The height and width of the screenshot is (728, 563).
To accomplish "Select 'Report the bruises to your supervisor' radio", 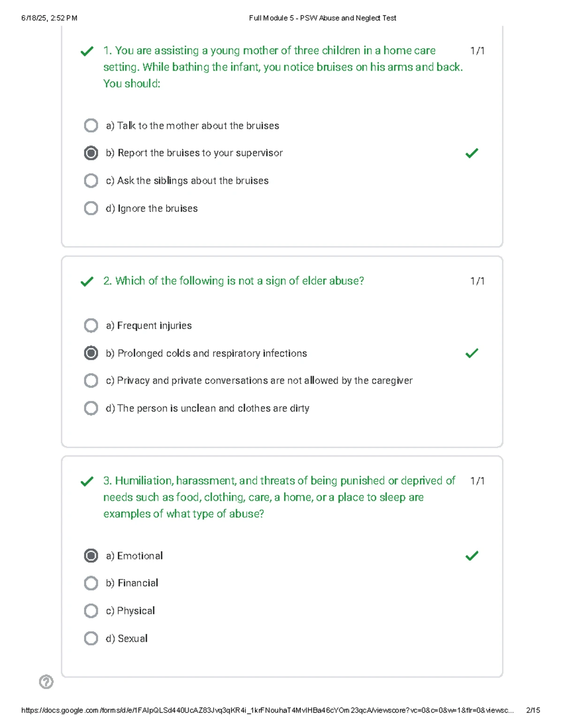I will 91,153.
